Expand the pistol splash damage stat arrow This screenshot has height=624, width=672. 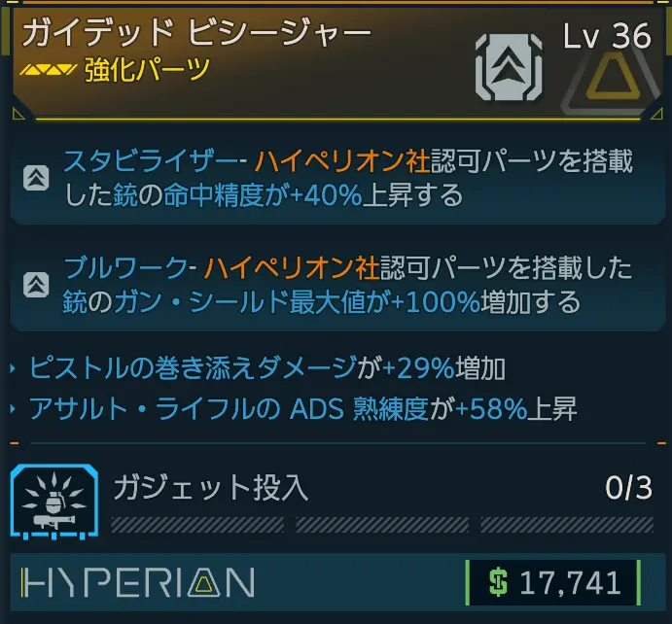13,368
